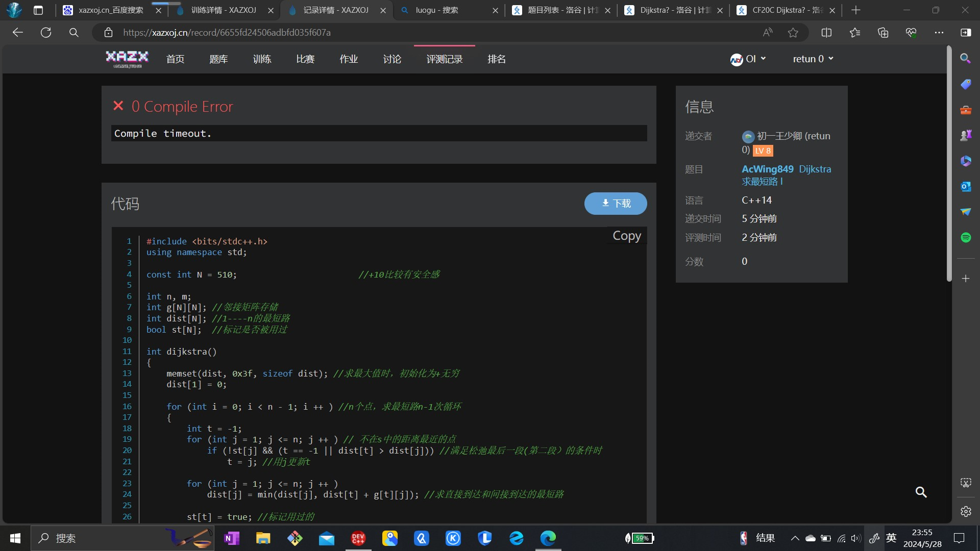This screenshot has width=980, height=551.
Task: Open 作业 navigation item
Action: [x=349, y=59]
